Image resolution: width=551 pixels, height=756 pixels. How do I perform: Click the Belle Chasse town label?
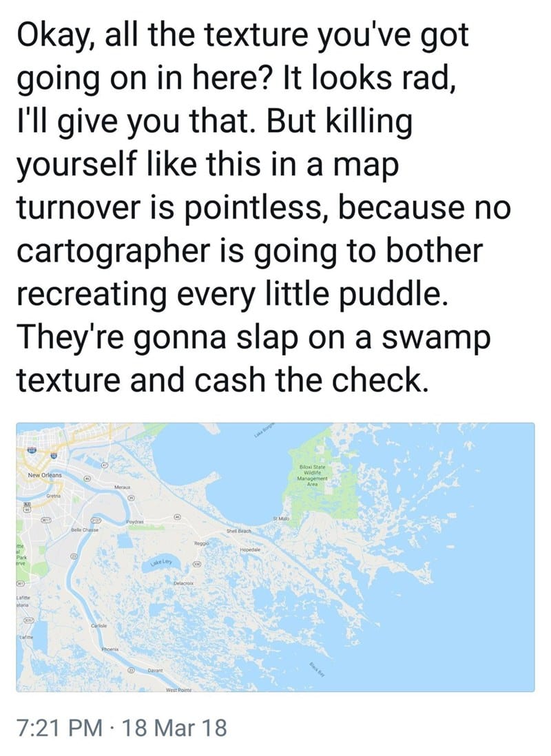point(85,530)
